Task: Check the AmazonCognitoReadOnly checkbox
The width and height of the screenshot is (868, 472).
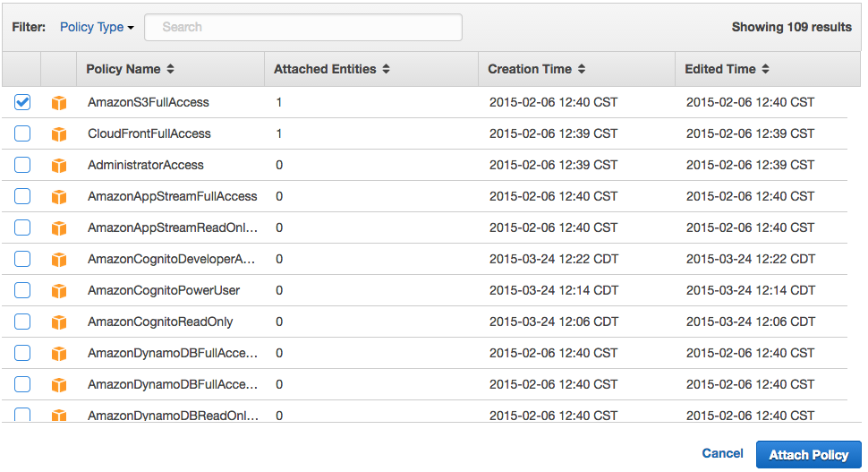Action: click(22, 322)
